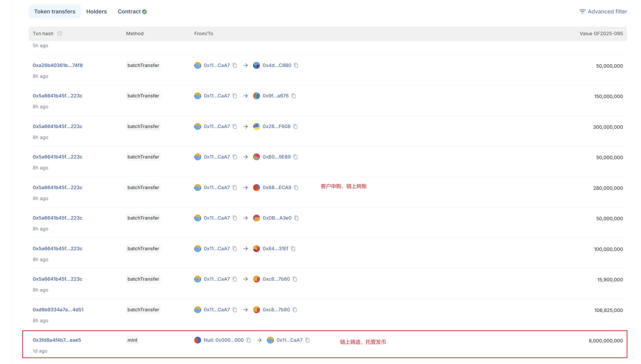Switch to the Token transfers tab
641x364 pixels.
[x=55, y=12]
